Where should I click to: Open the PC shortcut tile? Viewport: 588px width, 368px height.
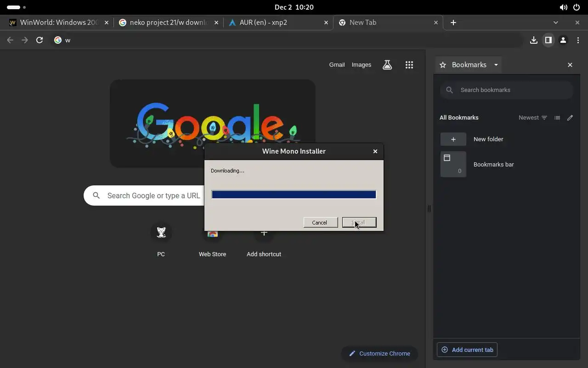(161, 239)
